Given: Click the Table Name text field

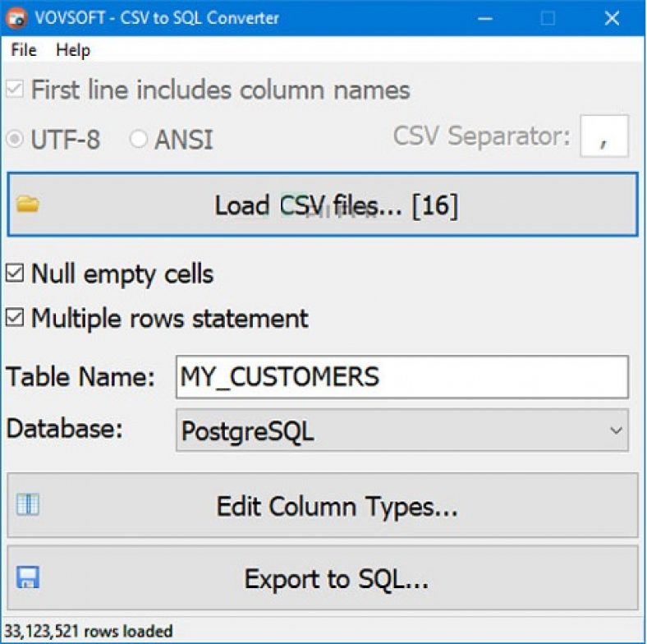Looking at the screenshot, I should click(x=402, y=377).
